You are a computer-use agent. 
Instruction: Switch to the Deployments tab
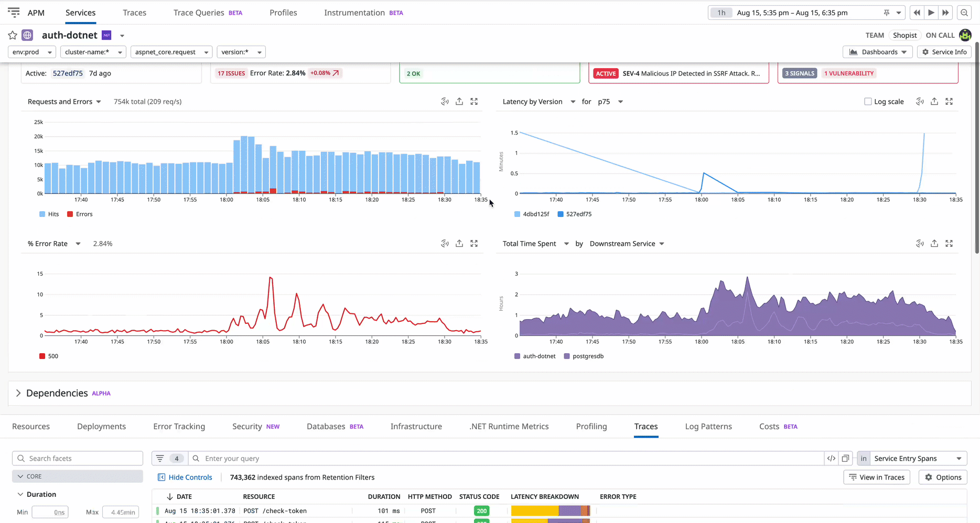(101, 427)
